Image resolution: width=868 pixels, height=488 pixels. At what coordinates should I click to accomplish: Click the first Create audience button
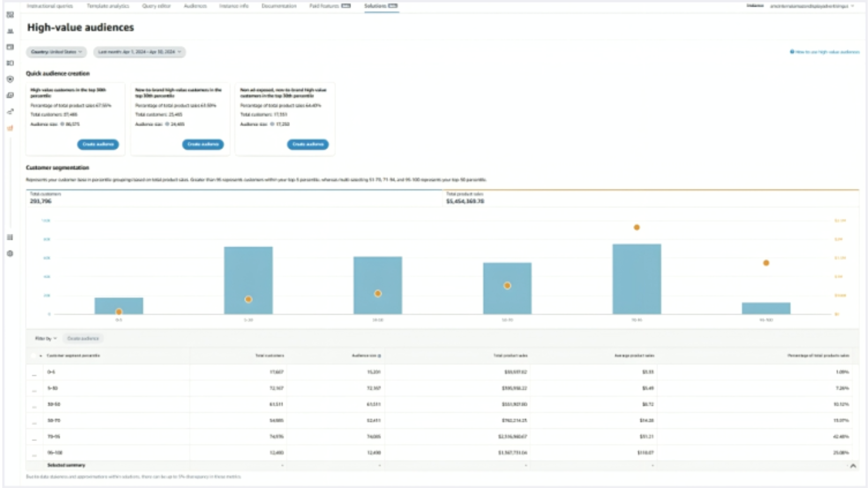pyautogui.click(x=98, y=144)
